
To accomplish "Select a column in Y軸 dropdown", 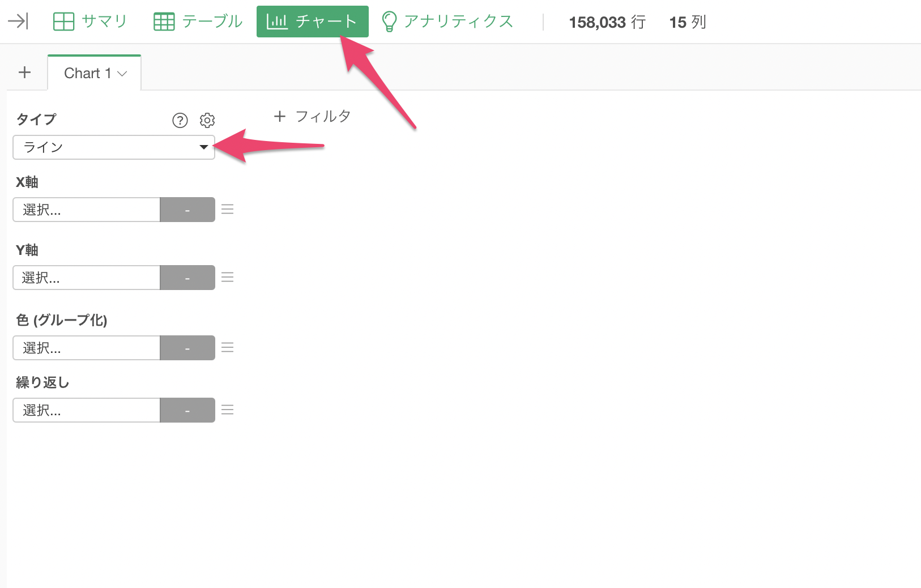I will (x=87, y=278).
